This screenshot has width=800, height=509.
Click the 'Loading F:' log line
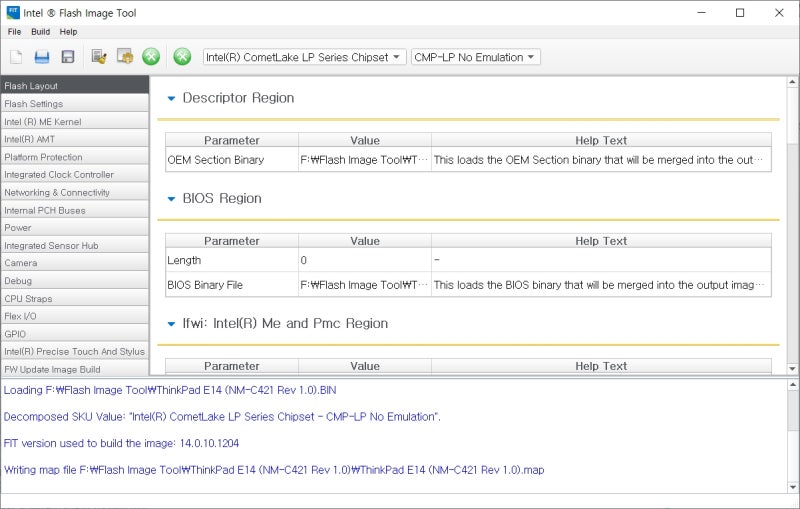point(170,390)
